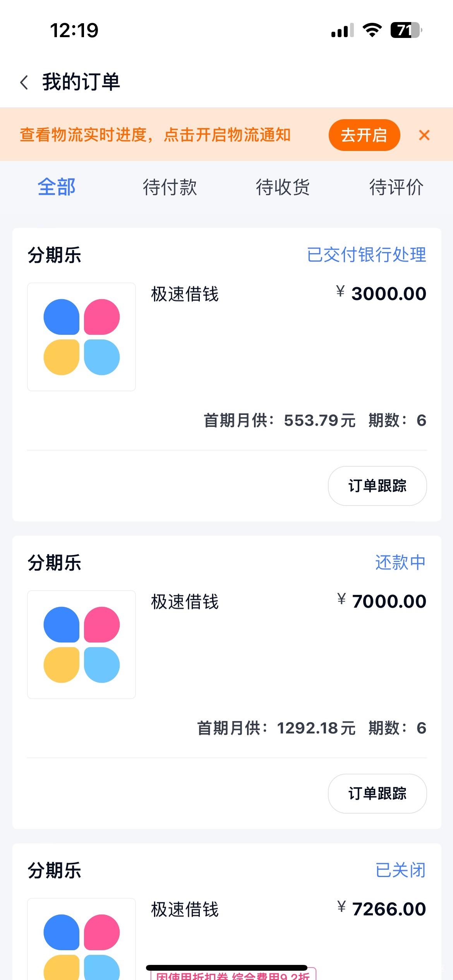453x980 pixels.
Task: Tap the 分期乐 header of the first order
Action: [x=54, y=255]
